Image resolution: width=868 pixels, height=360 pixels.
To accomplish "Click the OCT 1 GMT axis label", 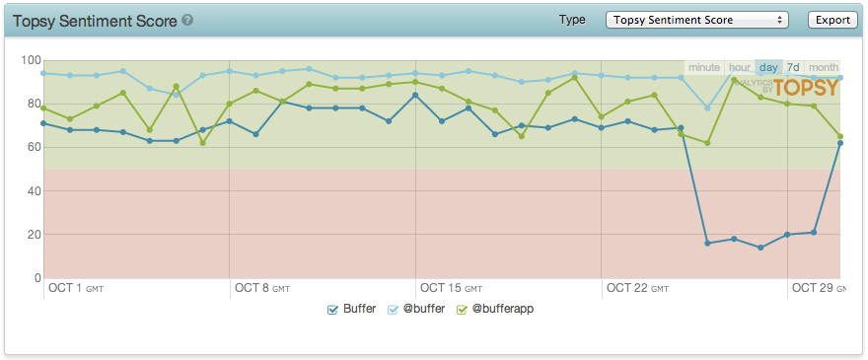I will (x=76, y=288).
